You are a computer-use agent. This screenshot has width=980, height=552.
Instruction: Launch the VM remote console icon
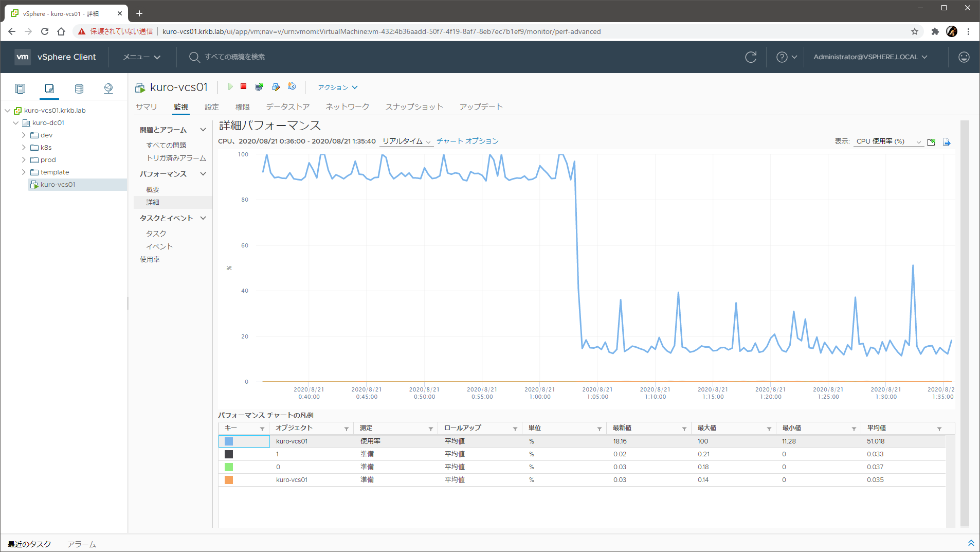[x=259, y=87]
